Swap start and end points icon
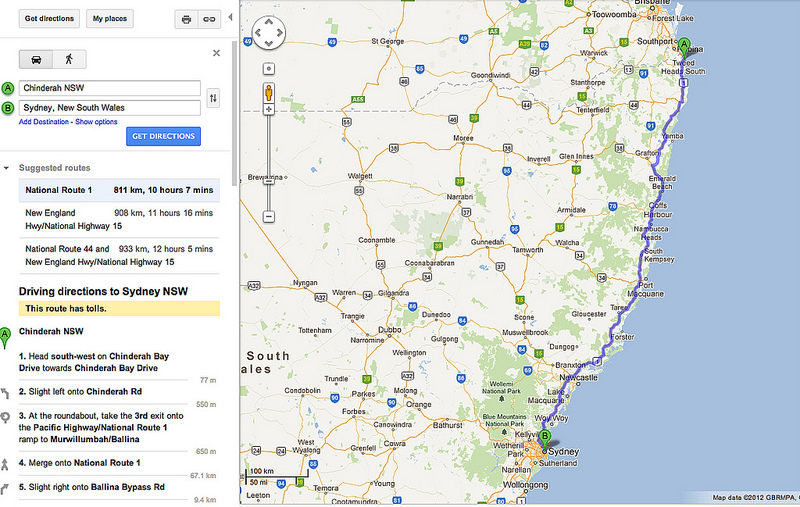The width and height of the screenshot is (800, 507). 213,97
